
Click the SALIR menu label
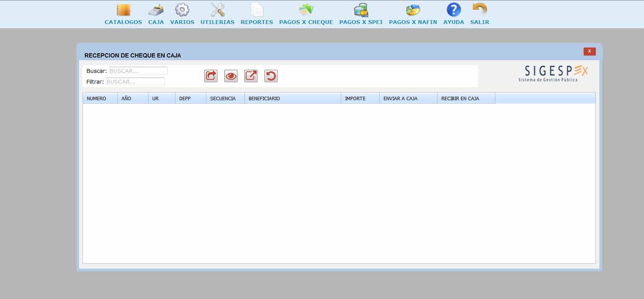click(480, 22)
